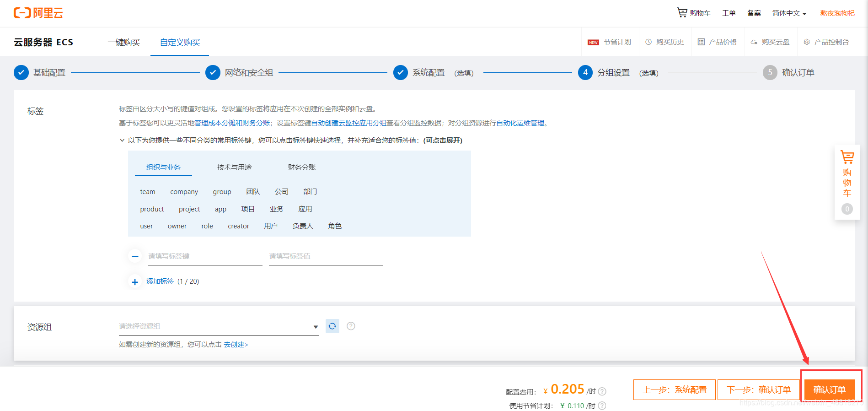This screenshot has height=411, width=868.
Task: Open 节省计划 with NEW badge
Action: click(609, 42)
